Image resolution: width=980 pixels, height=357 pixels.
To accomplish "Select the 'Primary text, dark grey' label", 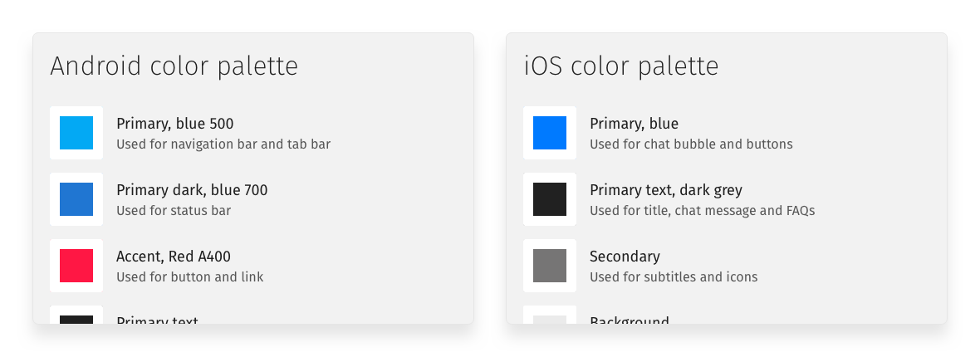I will (666, 190).
